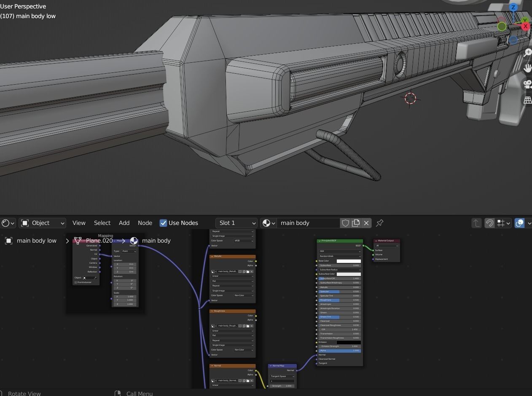Click the new image icon in Roughness node
The image size is (532, 396).
click(x=244, y=326)
